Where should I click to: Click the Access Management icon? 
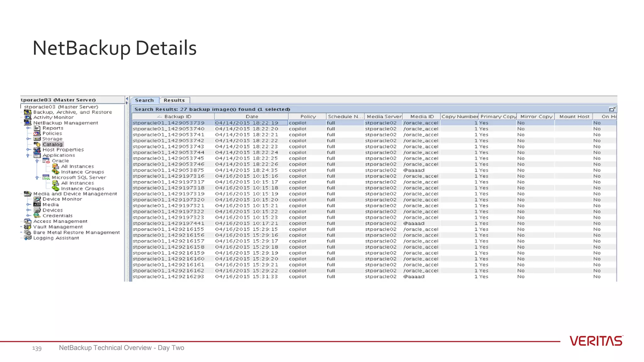[x=28, y=221]
